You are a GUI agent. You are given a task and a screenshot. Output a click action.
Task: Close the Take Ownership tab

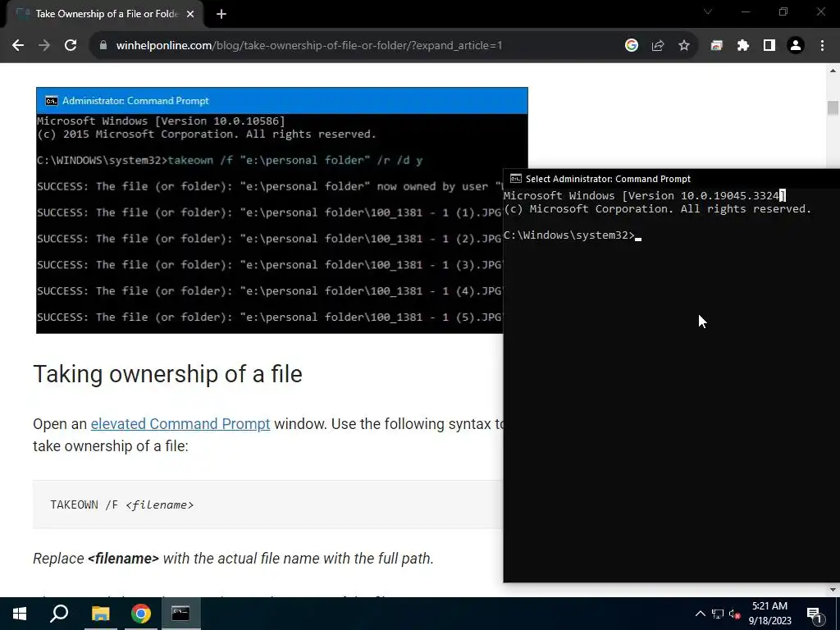coord(190,15)
